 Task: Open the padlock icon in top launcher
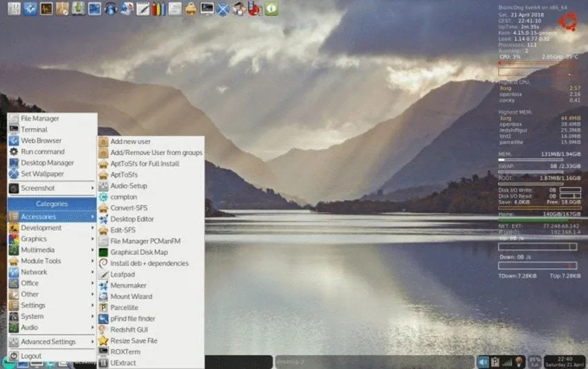[x=191, y=9]
